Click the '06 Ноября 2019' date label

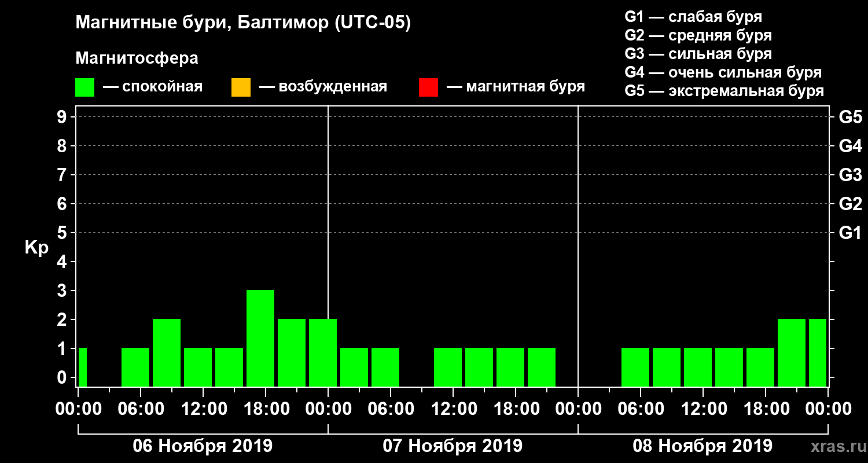203,446
